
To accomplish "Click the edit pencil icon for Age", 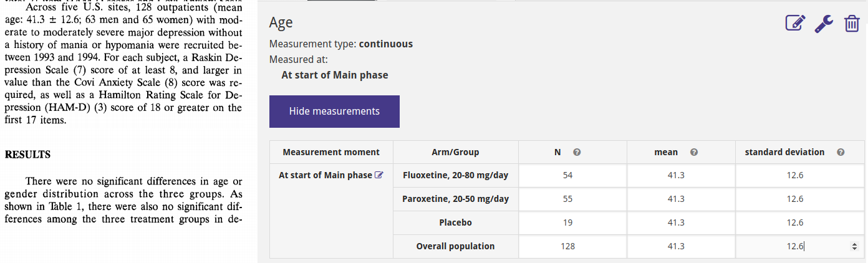I will point(795,24).
